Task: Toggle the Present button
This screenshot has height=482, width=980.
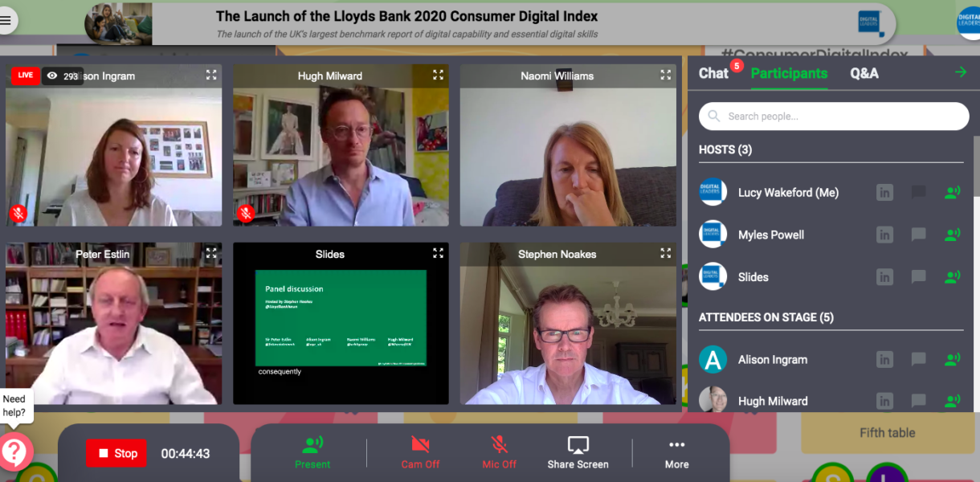Action: [312, 453]
